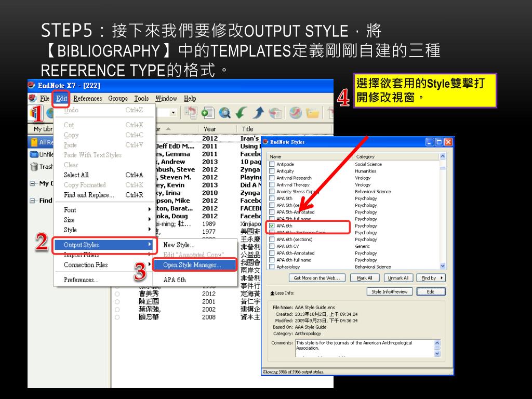Open the File menu
Screen dimensions: 532x399
pos(45,98)
